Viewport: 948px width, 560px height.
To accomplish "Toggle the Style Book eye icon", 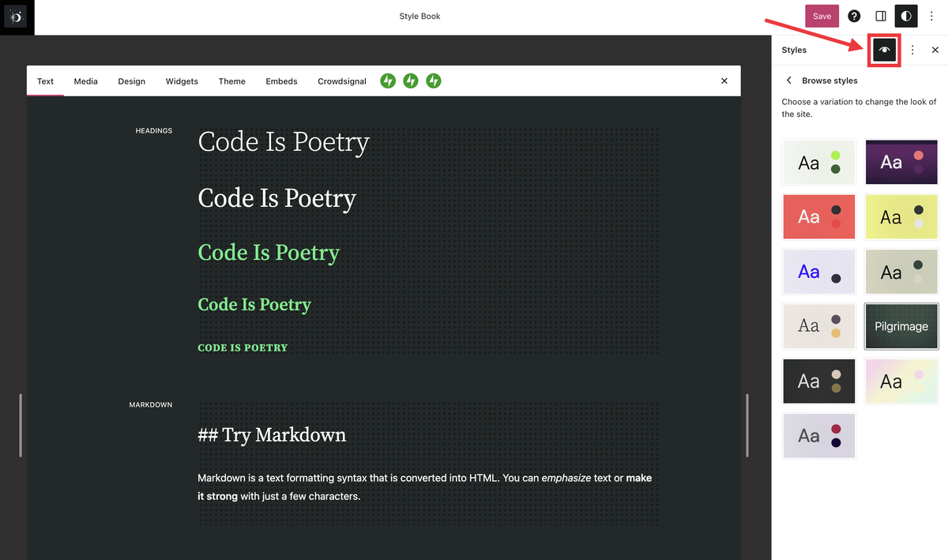I will [x=885, y=50].
